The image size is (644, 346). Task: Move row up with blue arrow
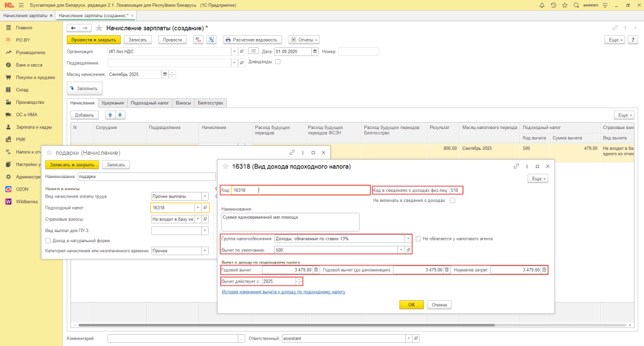pos(110,115)
